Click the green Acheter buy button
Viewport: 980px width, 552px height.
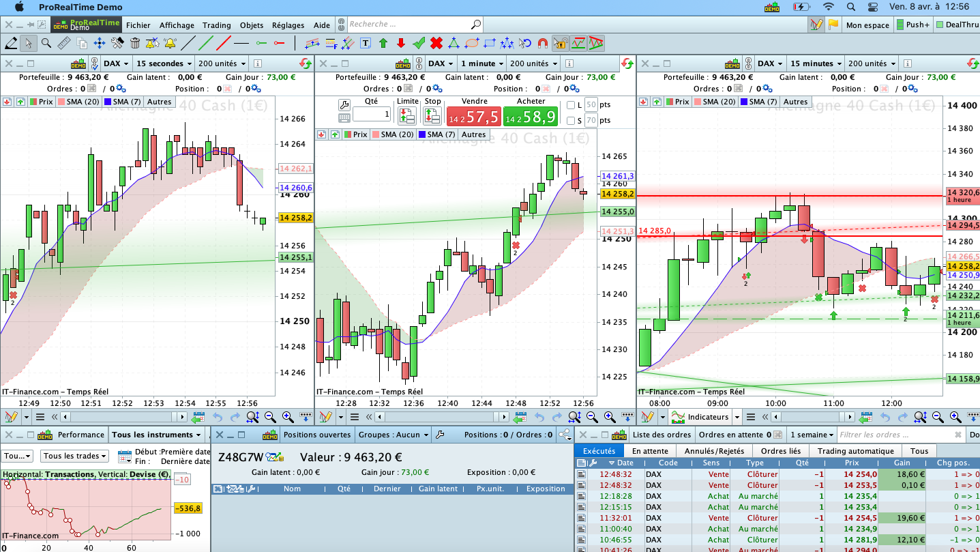coord(531,116)
